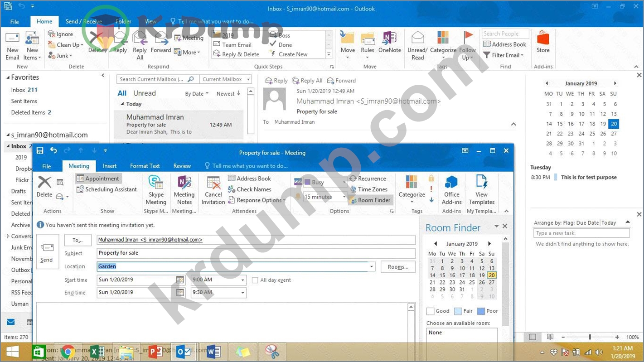
Task: Click Reply in the reading pane
Action: pos(276,81)
